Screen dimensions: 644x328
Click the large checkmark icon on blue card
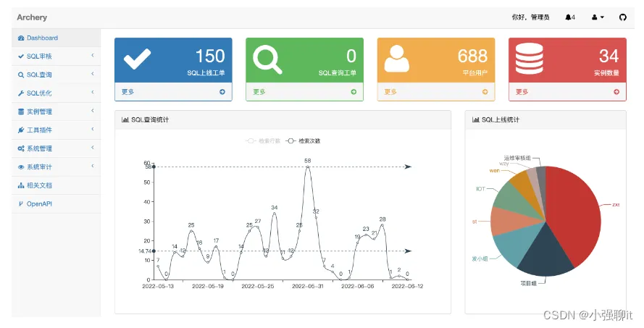point(137,59)
